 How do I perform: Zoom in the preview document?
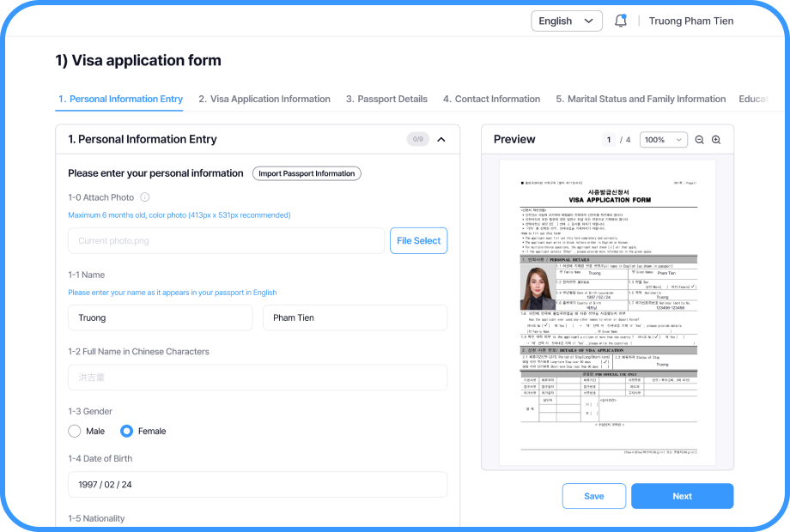(x=716, y=140)
